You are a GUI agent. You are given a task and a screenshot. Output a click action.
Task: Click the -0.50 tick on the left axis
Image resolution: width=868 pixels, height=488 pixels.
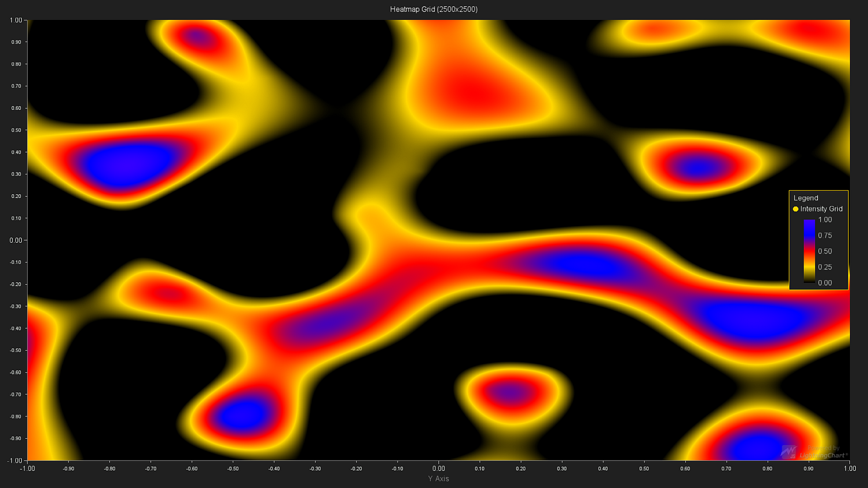click(x=14, y=350)
